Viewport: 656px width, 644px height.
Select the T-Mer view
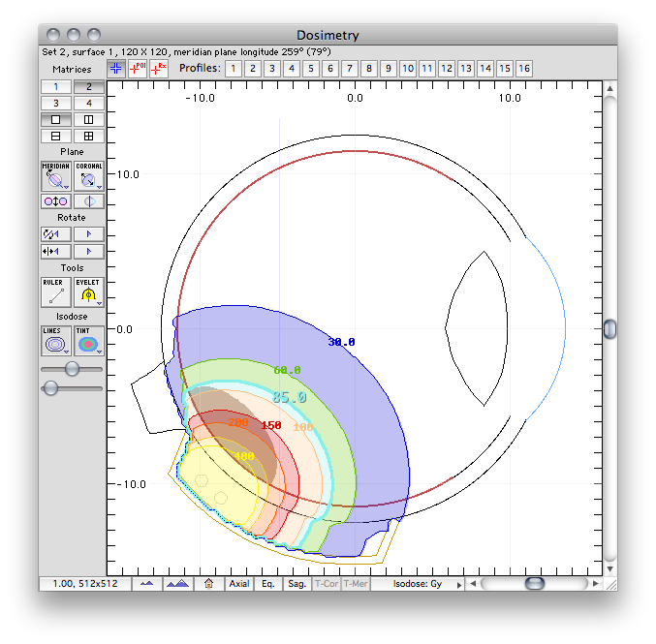(x=356, y=584)
